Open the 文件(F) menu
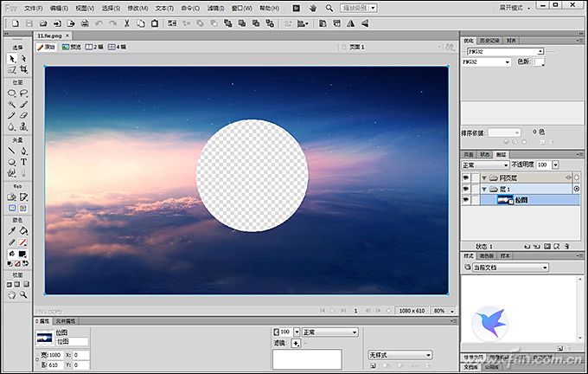The width and height of the screenshot is (588, 374). tap(34, 8)
